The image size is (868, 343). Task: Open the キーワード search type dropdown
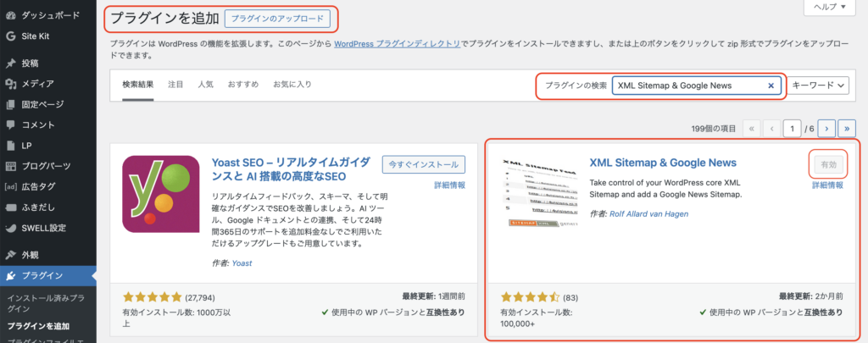pos(818,86)
